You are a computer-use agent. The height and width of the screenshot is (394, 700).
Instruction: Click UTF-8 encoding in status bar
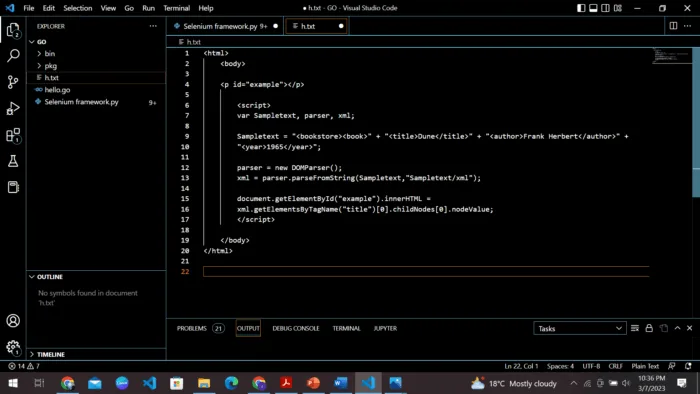click(x=591, y=366)
